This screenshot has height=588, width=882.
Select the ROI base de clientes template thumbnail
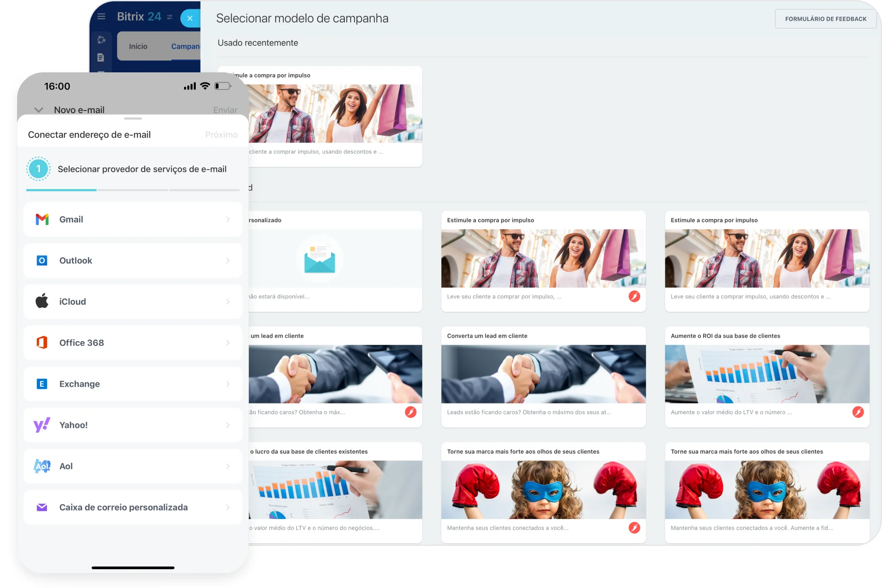click(767, 374)
